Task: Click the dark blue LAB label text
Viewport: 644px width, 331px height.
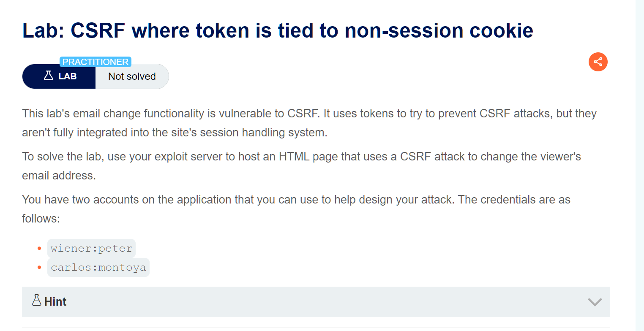Action: tap(68, 76)
